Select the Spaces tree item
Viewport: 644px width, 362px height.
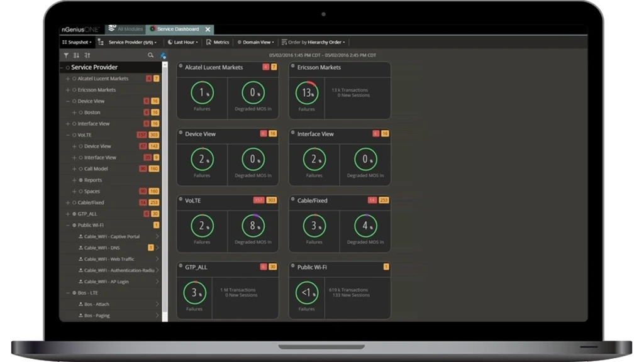coord(92,191)
